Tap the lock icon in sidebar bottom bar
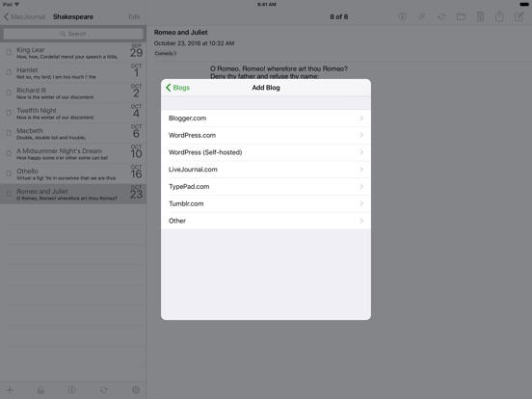The height and width of the screenshot is (399, 532). point(40,389)
